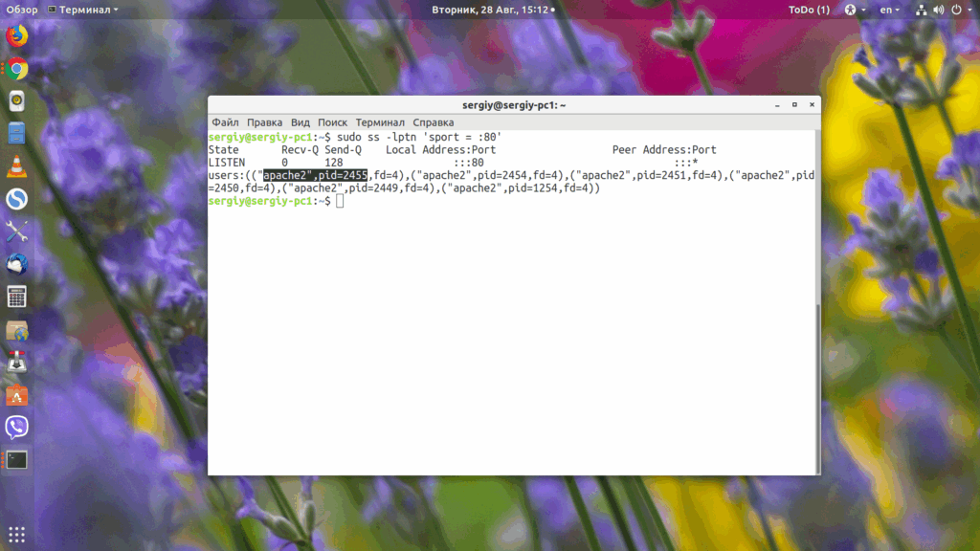This screenshot has height=551, width=980.
Task: Open the Правка menu
Action: tap(264, 122)
